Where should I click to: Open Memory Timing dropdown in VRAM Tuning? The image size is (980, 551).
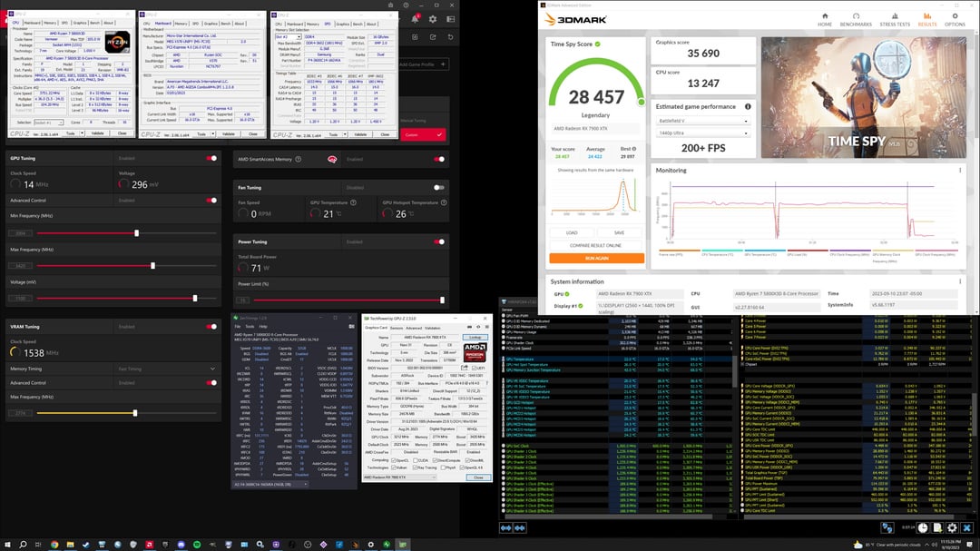coord(166,369)
